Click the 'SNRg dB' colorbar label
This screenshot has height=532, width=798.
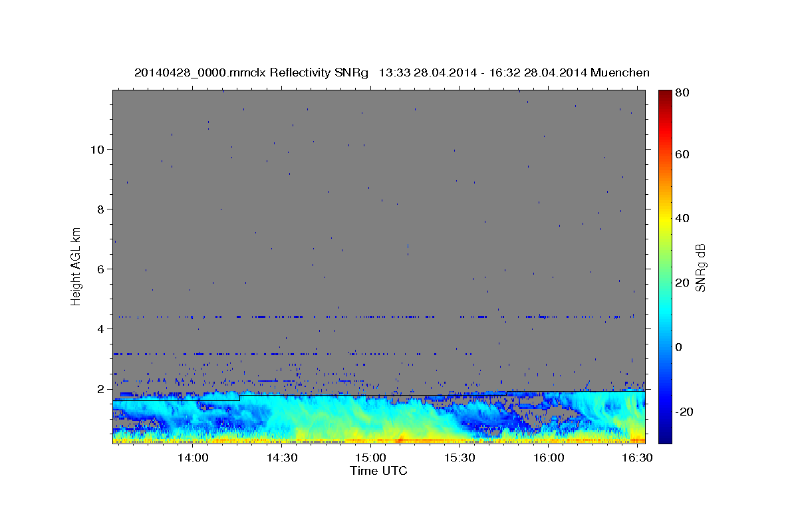pos(700,267)
